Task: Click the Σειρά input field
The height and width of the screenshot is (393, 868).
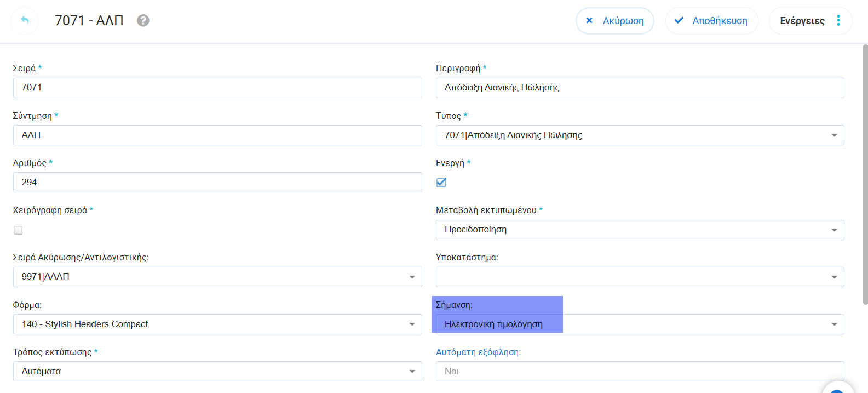Action: pos(217,88)
